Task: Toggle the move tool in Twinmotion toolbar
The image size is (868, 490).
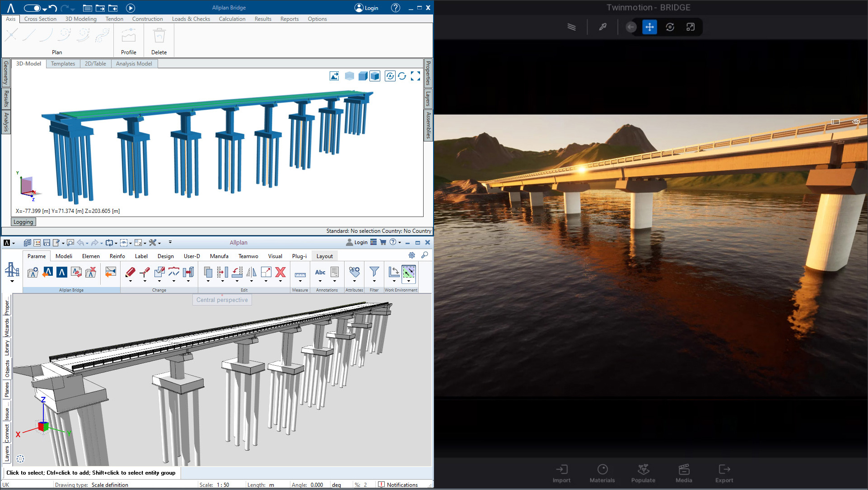Action: point(649,27)
